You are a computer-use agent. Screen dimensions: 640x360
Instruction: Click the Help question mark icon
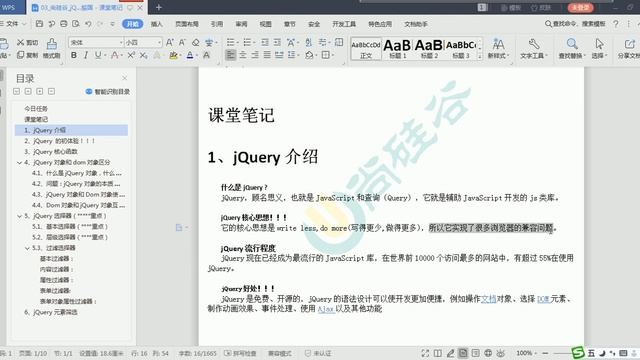click(616, 24)
